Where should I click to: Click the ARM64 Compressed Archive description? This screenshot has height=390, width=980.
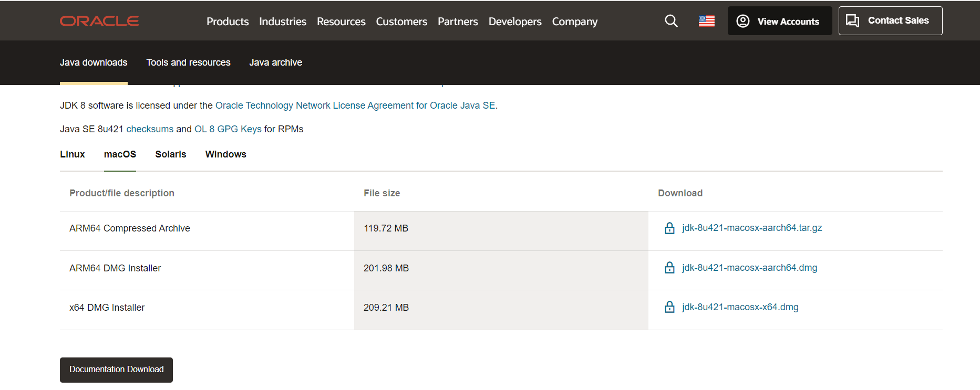click(130, 228)
